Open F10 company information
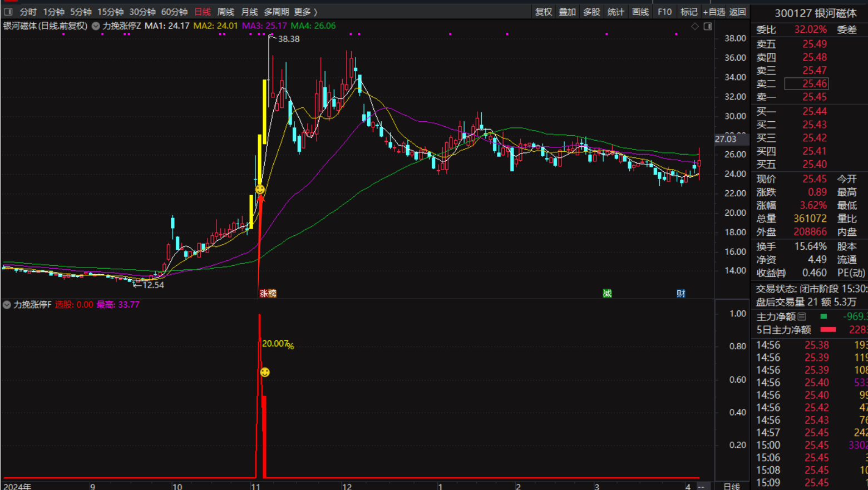The image size is (868, 490). tap(664, 12)
